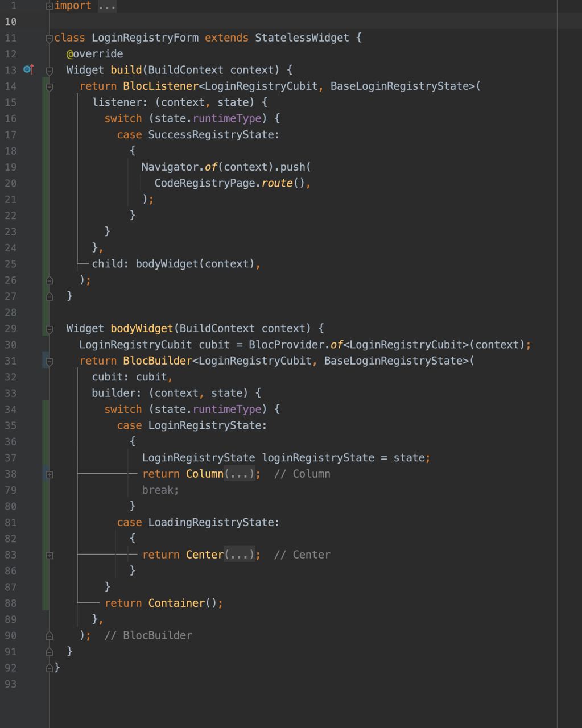Click fold end marker on line 26

[x=49, y=280]
